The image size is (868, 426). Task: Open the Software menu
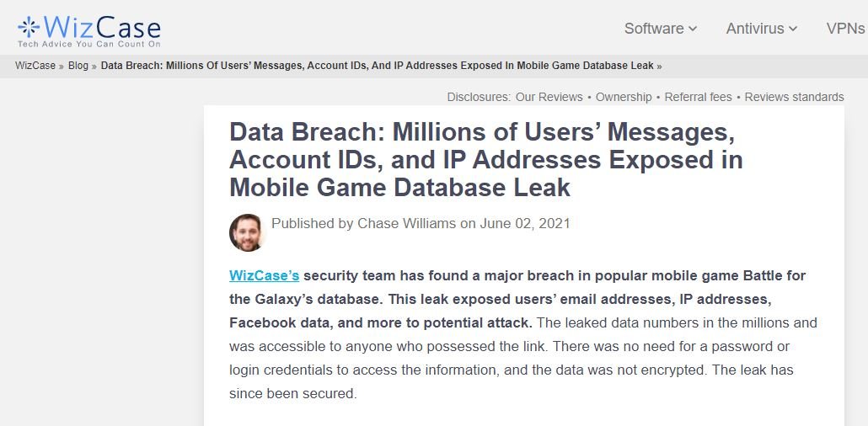(x=661, y=29)
